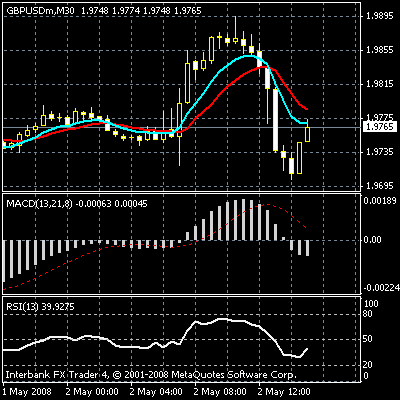
Task: Select the MACD(13,21,8) indicator label
Action: point(39,204)
